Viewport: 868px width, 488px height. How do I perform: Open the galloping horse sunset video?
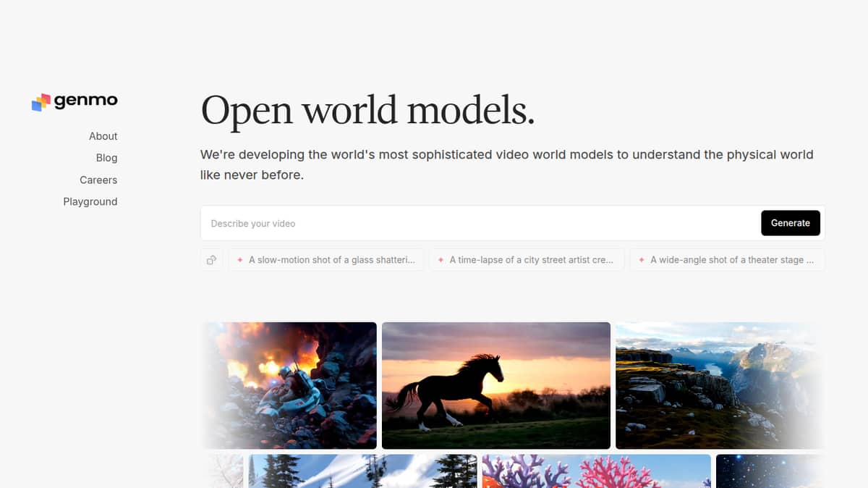(x=496, y=385)
